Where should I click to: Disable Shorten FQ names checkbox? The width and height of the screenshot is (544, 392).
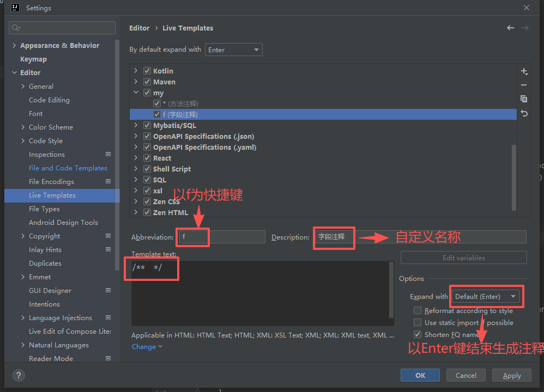(418, 334)
